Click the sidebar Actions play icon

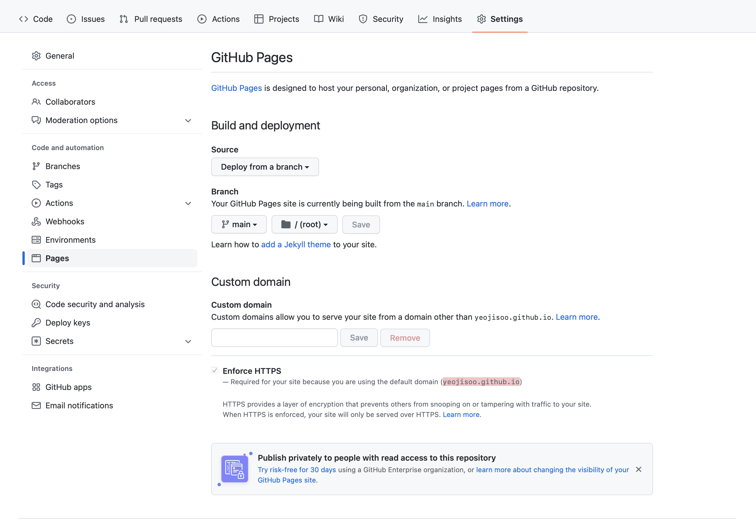coord(36,203)
